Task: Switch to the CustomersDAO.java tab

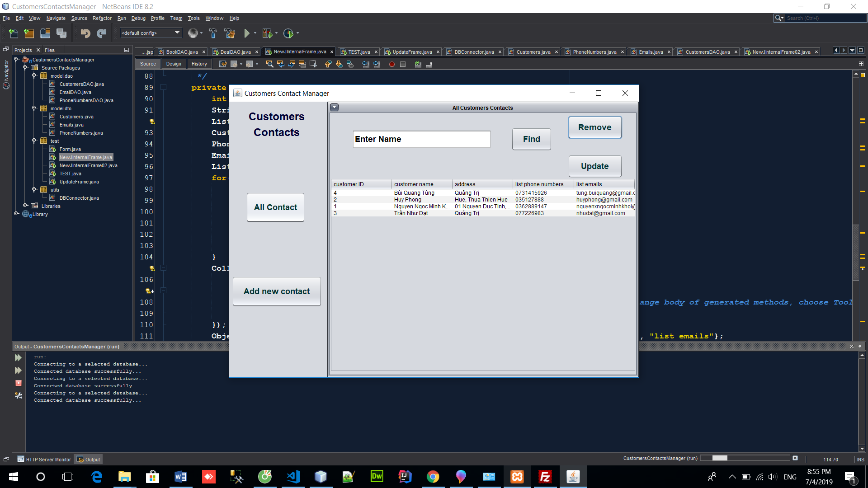Action: (707, 52)
